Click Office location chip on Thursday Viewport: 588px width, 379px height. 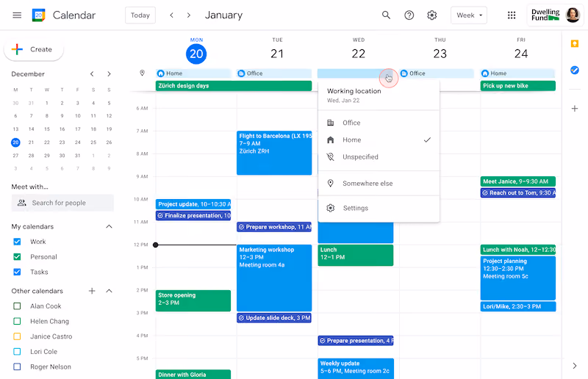[437, 73]
